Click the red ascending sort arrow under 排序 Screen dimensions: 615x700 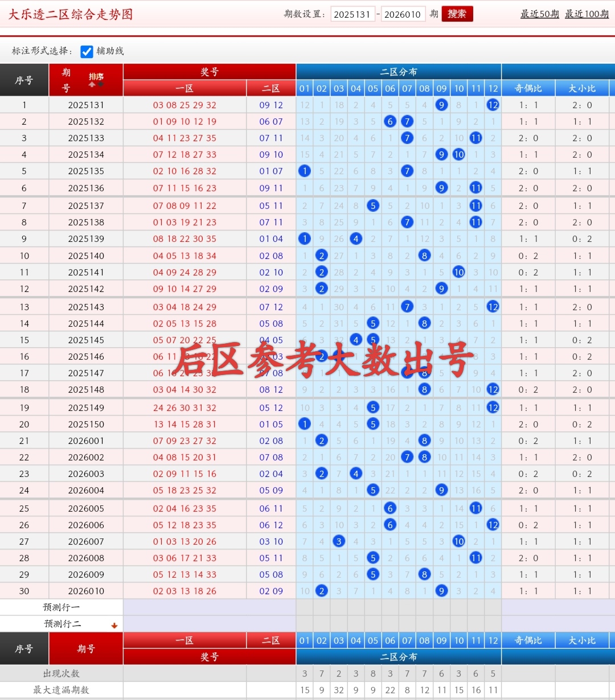pyautogui.click(x=92, y=84)
